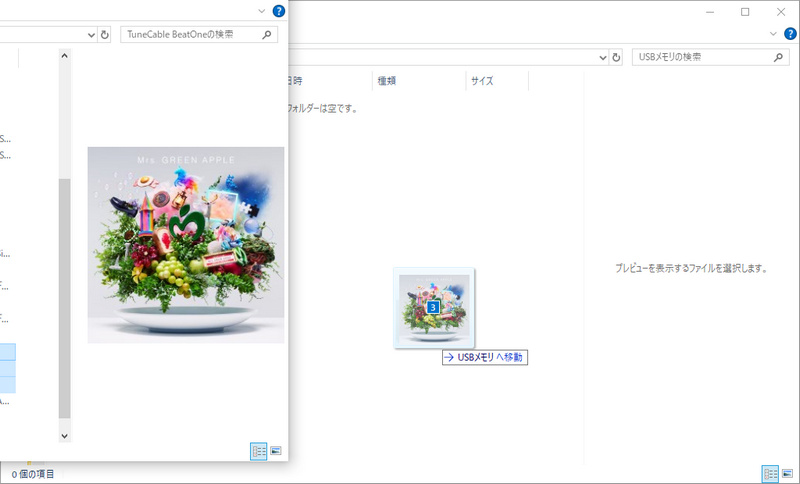Switch USBメモリ window to details view

pyautogui.click(x=770, y=474)
